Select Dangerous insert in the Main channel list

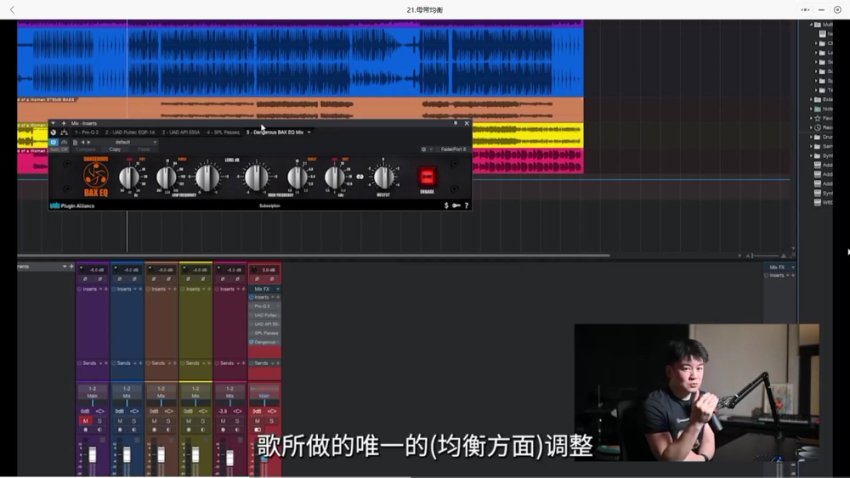coord(265,343)
